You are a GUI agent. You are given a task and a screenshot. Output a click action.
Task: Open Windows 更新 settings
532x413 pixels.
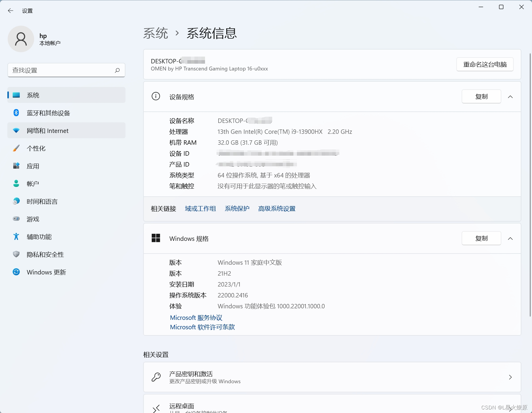point(67,272)
